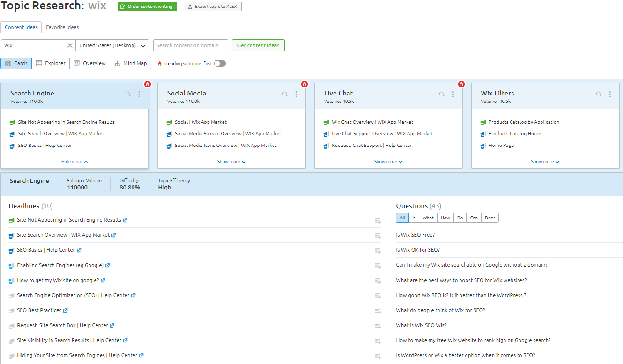Click the red flame badge on the Live Chat card
623x364 pixels.
coord(461,84)
